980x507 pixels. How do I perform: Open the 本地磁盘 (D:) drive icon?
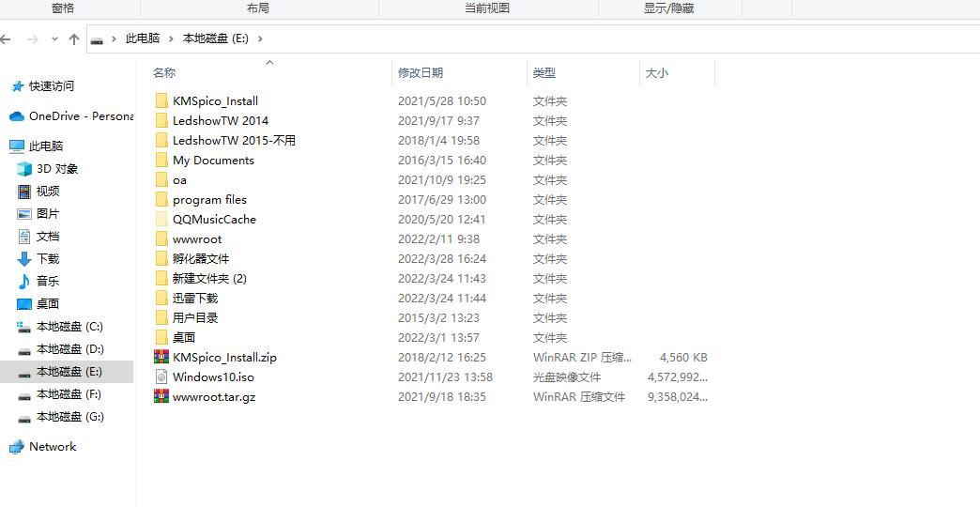pos(24,349)
